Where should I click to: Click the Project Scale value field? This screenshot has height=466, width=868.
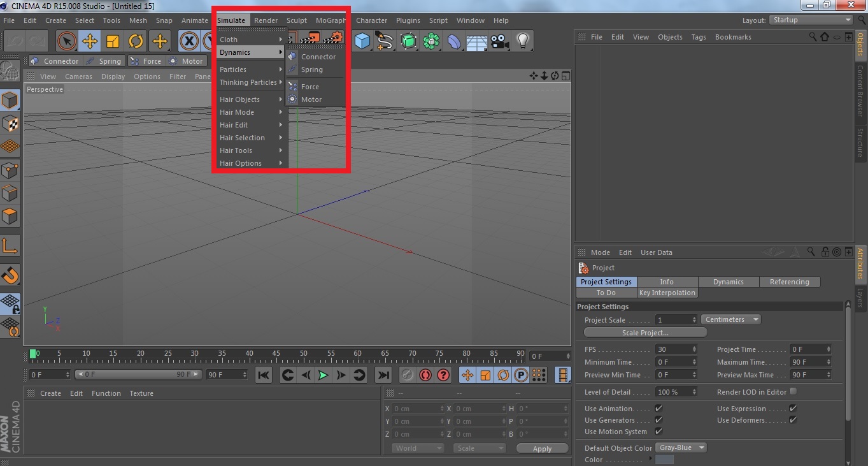676,319
